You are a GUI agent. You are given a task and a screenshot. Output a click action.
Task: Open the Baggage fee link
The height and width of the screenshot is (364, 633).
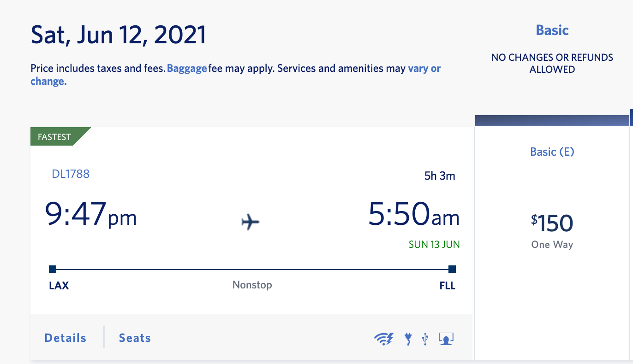[x=187, y=69]
